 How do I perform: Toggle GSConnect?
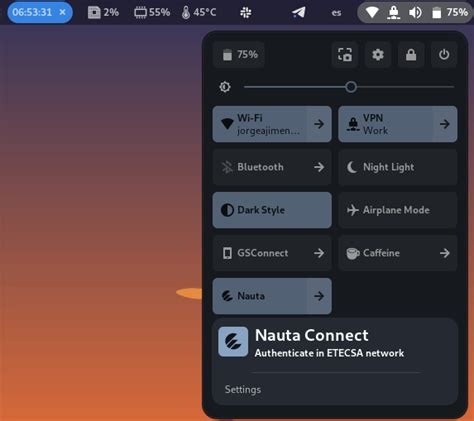pyautogui.click(x=260, y=253)
